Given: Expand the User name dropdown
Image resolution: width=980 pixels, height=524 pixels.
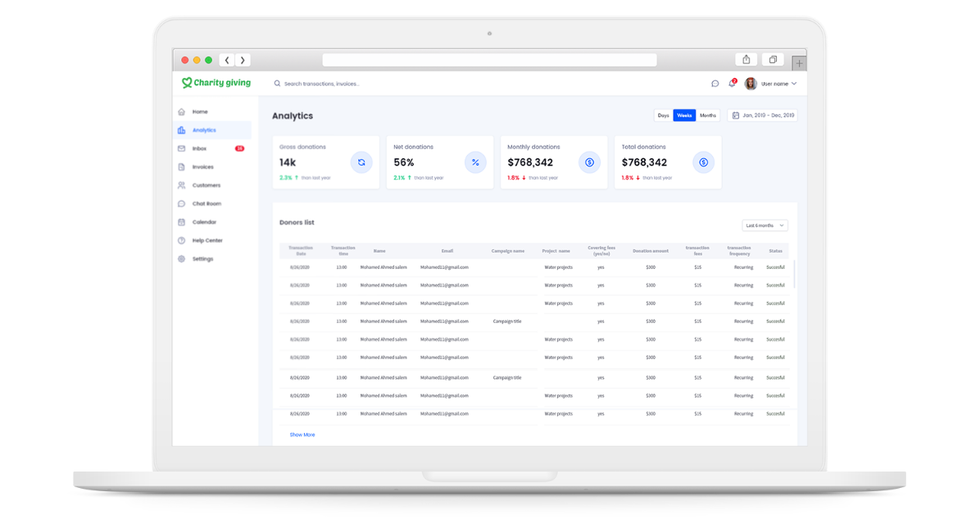Looking at the screenshot, I should click(x=779, y=84).
